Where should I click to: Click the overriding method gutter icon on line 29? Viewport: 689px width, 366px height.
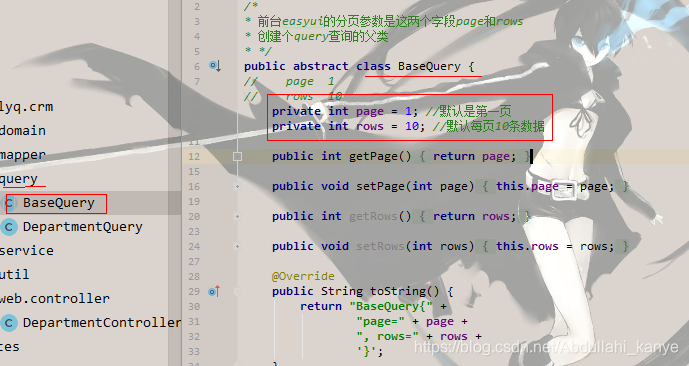point(214,291)
